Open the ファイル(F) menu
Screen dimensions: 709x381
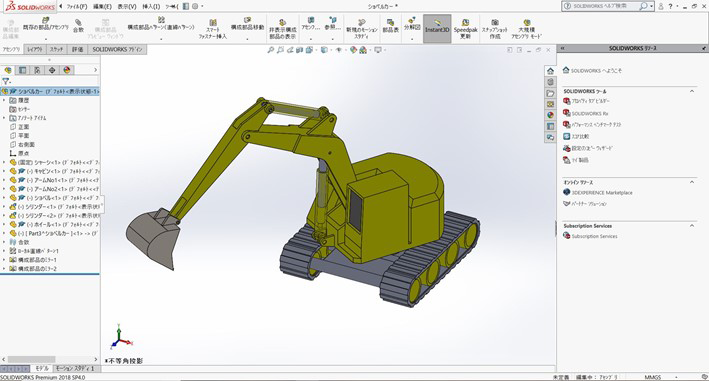(x=77, y=6)
